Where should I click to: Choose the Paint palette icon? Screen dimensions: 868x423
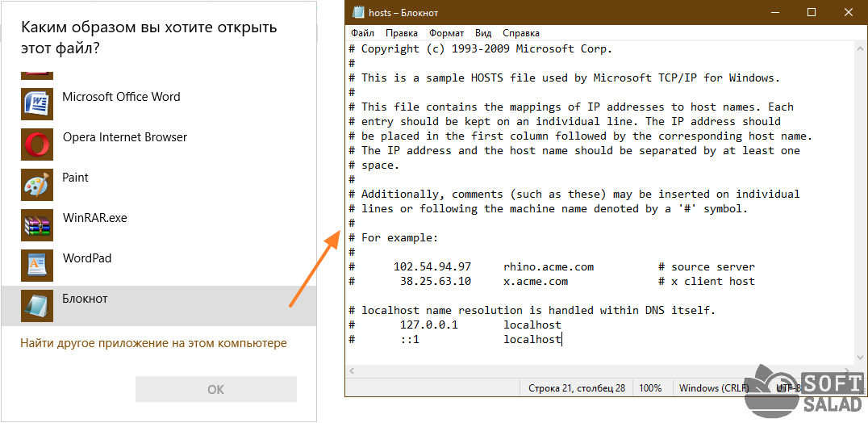pyautogui.click(x=37, y=185)
